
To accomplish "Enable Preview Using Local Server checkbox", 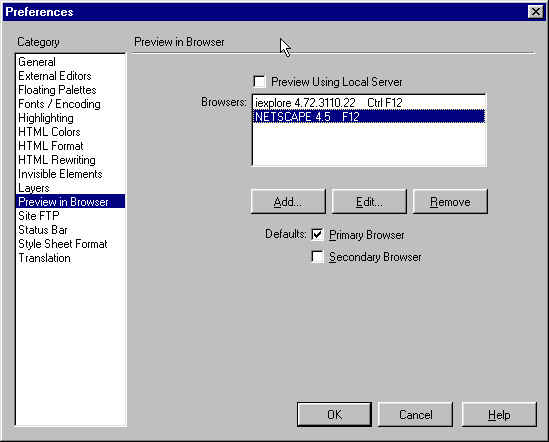I will click(x=259, y=82).
